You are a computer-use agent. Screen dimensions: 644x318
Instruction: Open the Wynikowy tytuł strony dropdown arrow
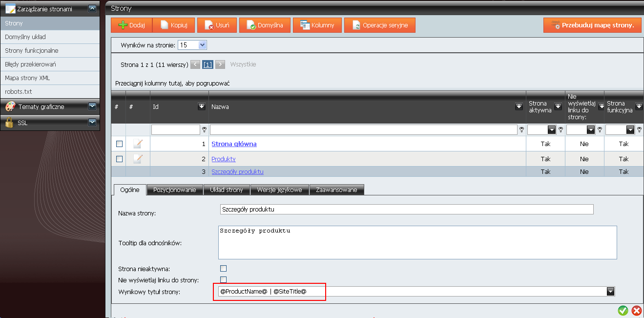(610, 291)
